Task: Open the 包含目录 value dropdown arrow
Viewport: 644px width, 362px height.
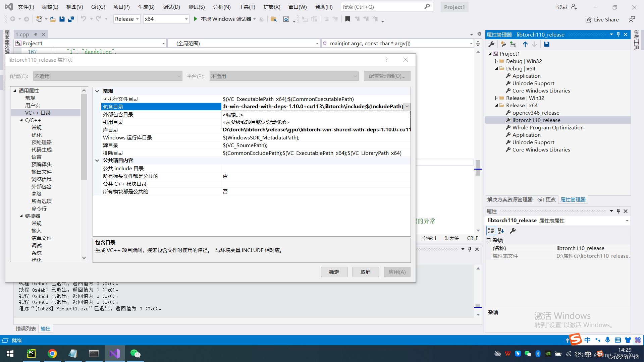Action: click(x=407, y=107)
